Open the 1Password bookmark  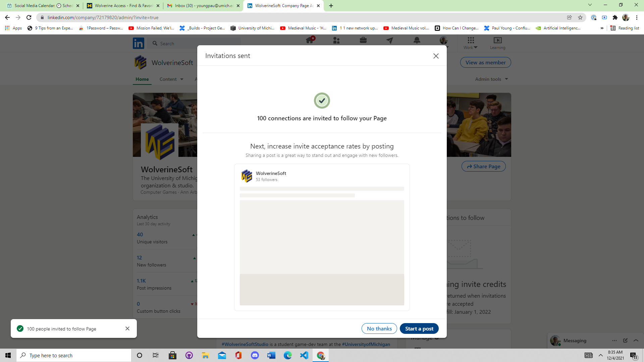pyautogui.click(x=101, y=28)
